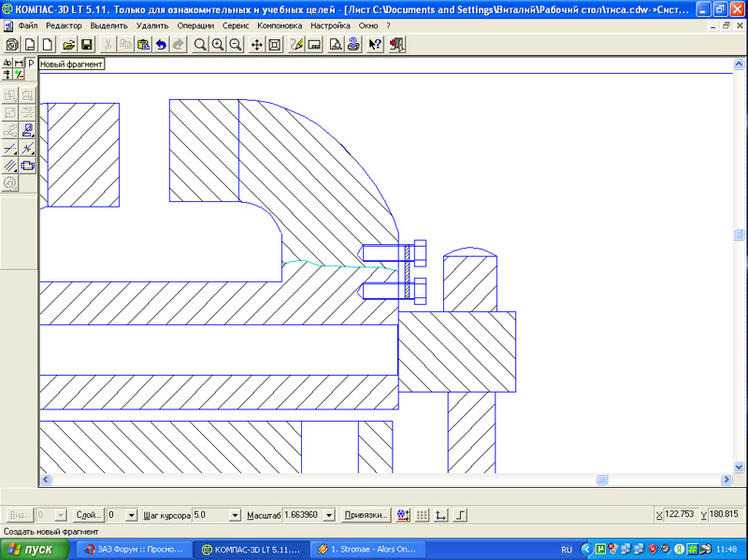Click the Show all fit-view icon
748x560 pixels.
[275, 45]
